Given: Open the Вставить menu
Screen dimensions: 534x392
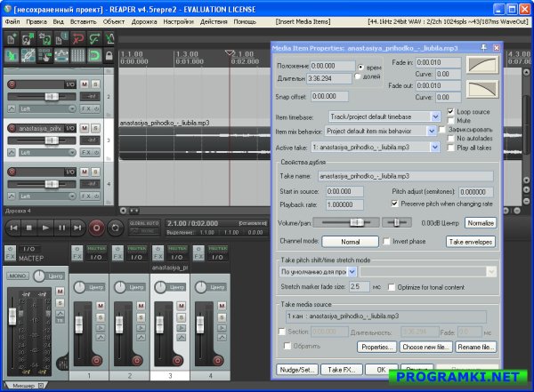Looking at the screenshot, I should (x=84, y=21).
